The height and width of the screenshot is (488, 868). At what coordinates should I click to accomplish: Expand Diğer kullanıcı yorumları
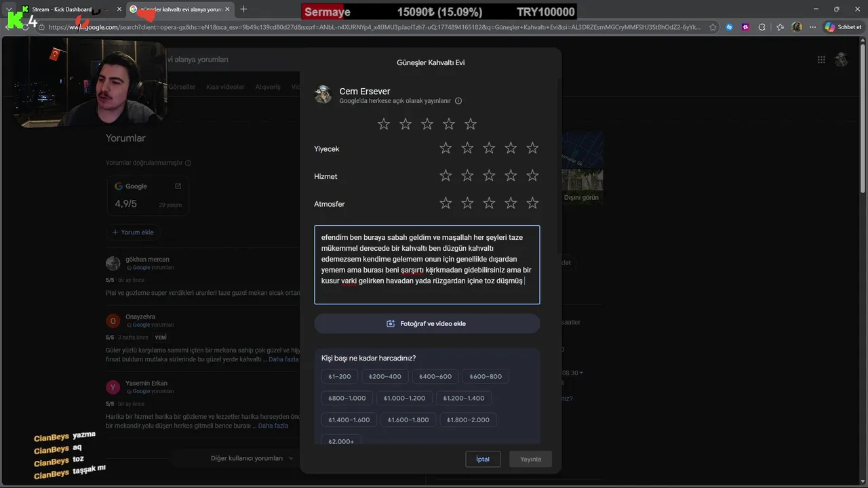(252, 458)
